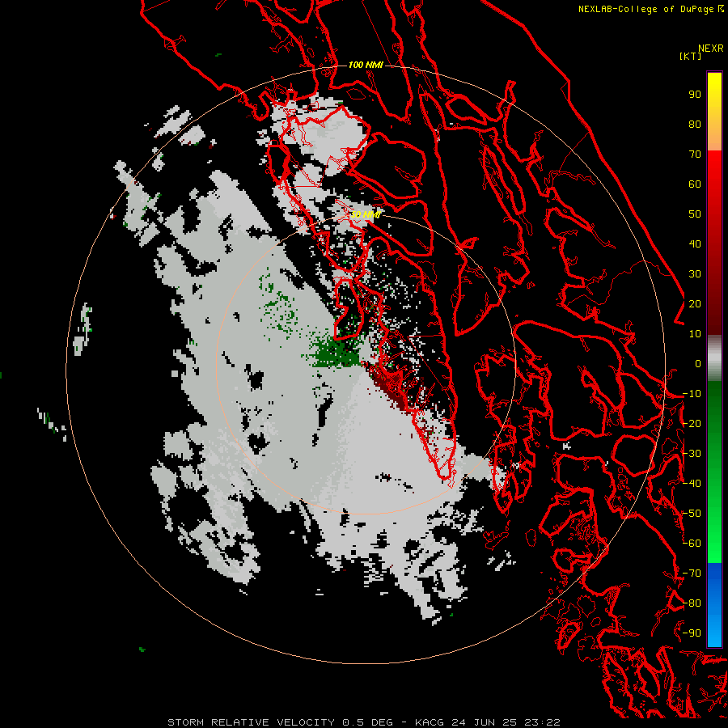Select the positive 10 knot scale label
The height and width of the screenshot is (728, 728).
(x=695, y=334)
